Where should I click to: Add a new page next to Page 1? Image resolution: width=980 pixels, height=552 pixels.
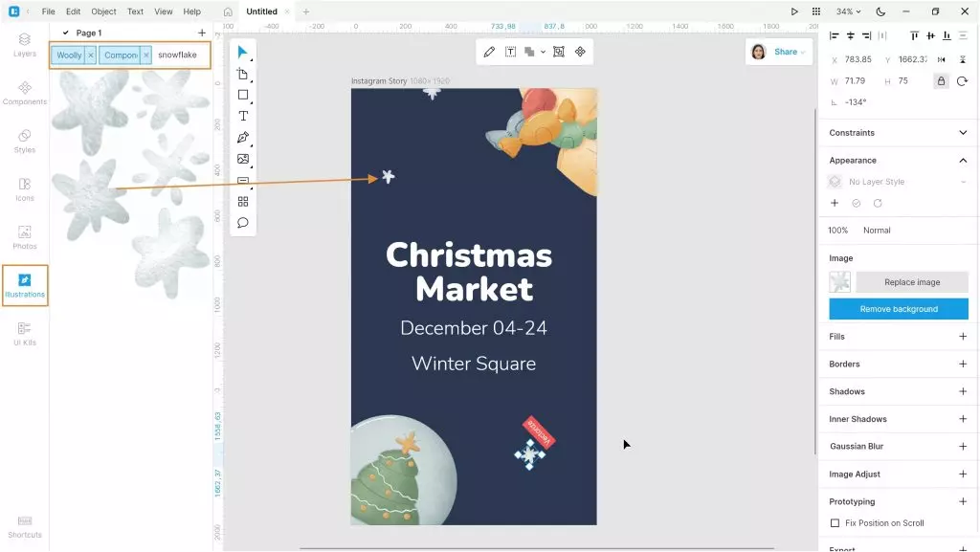pos(201,33)
